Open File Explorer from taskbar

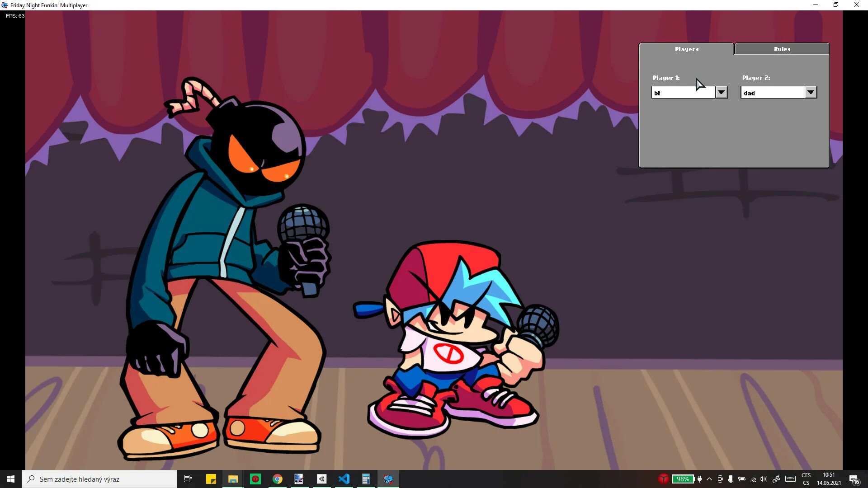pyautogui.click(x=233, y=479)
